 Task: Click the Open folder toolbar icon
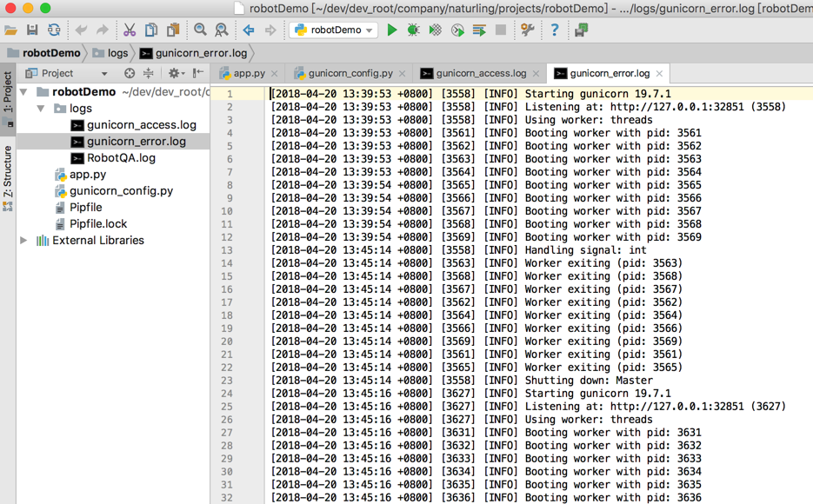pos(10,30)
